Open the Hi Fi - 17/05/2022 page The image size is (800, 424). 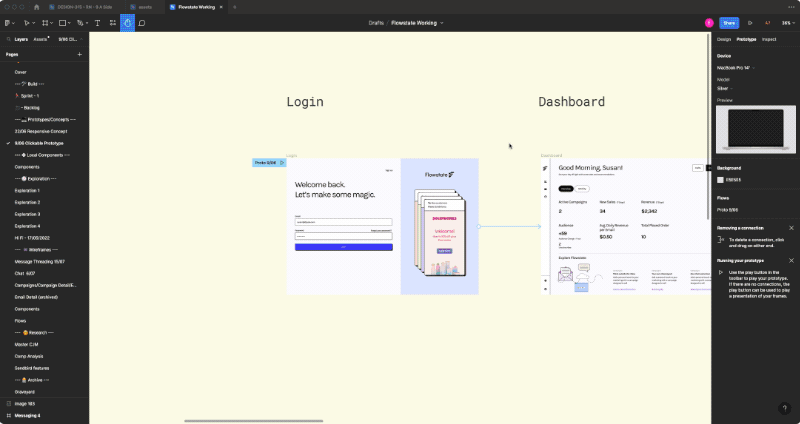coord(33,238)
